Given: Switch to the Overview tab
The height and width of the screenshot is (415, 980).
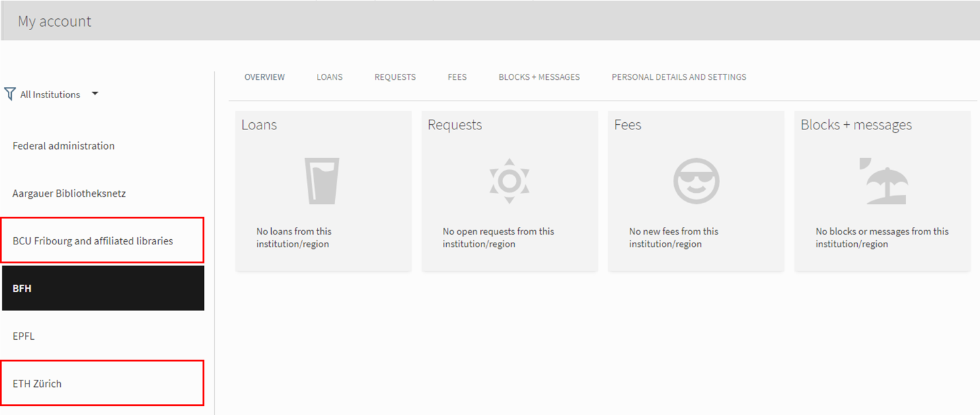Looking at the screenshot, I should click(x=265, y=77).
